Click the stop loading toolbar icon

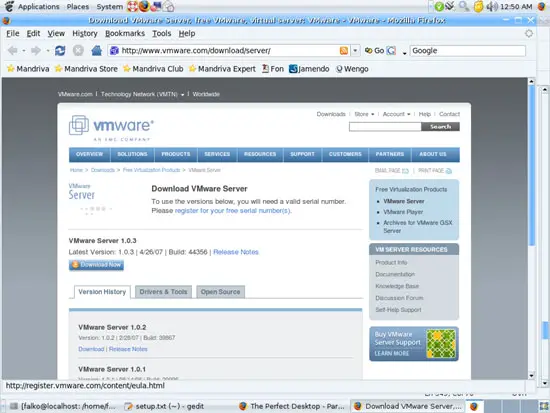[x=78, y=51]
